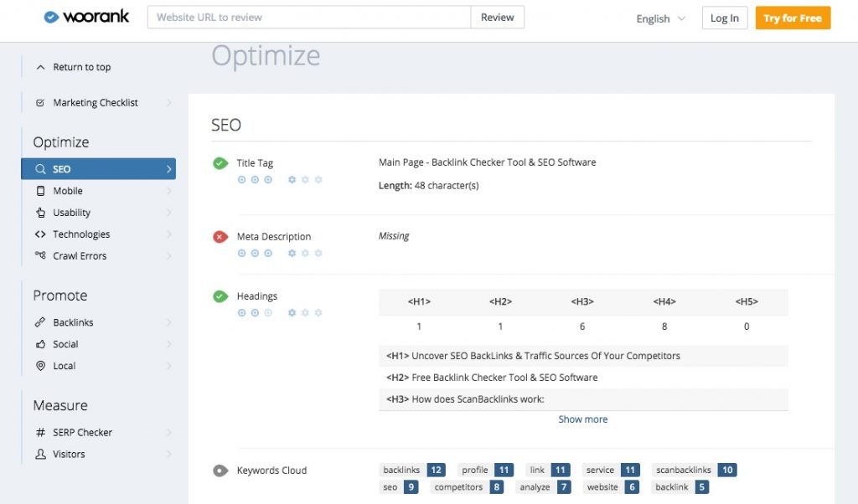Click the Try for Free button

click(793, 18)
